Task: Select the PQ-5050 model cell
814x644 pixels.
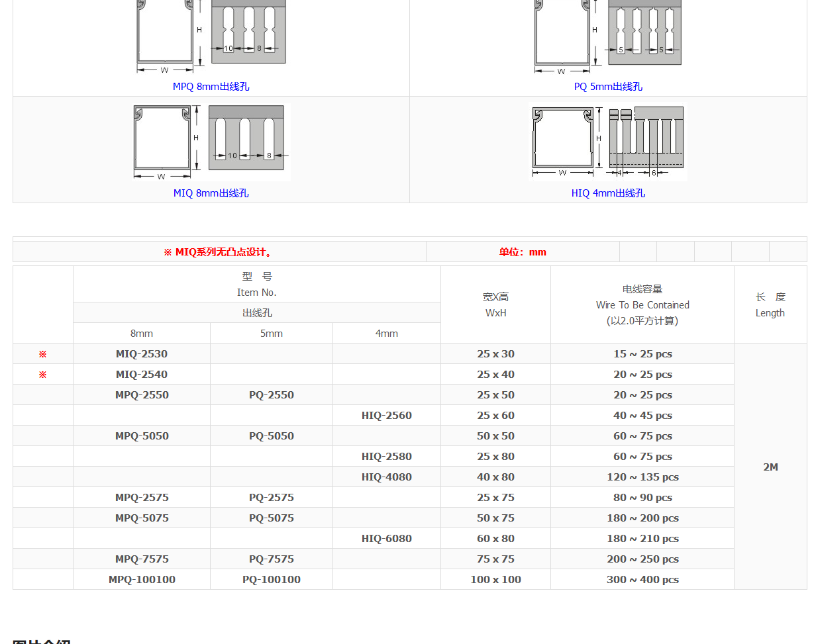Action: tap(271, 436)
